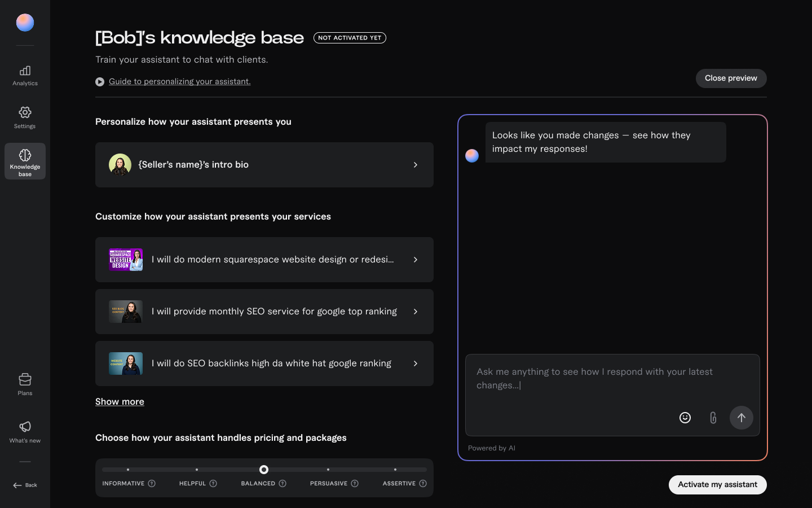Image resolution: width=812 pixels, height=508 pixels.
Task: Click the emoji picker icon in chat
Action: pyautogui.click(x=685, y=418)
